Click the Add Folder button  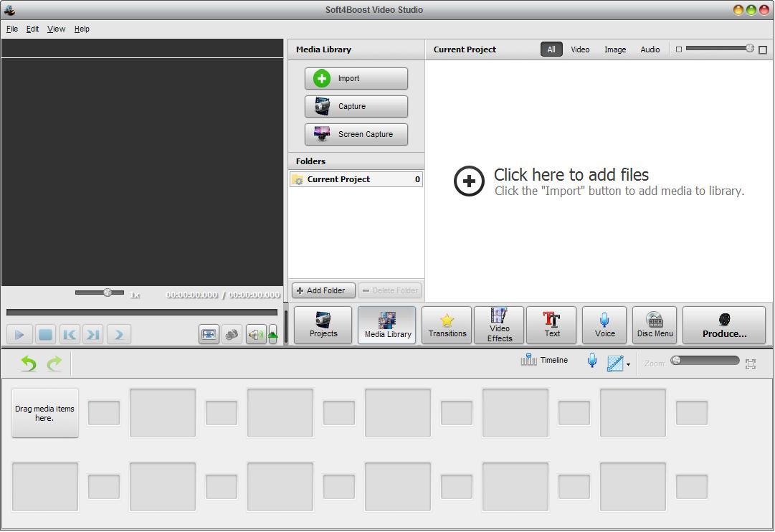coord(323,290)
